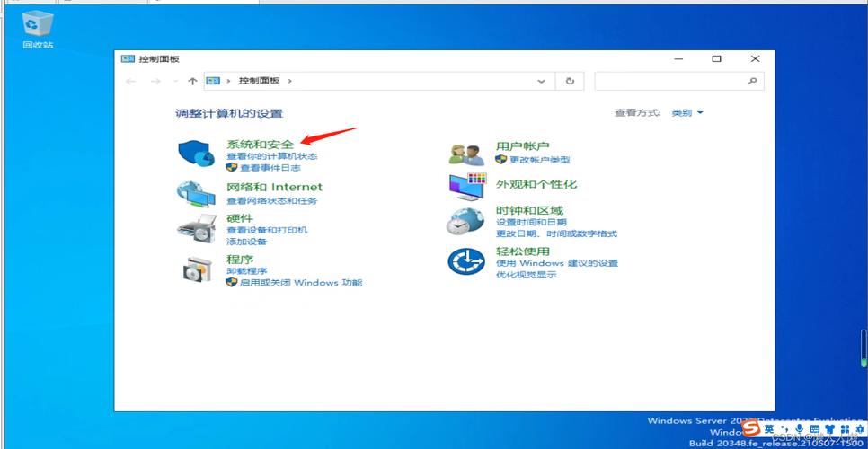Image resolution: width=868 pixels, height=449 pixels.
Task: Click 添加设备 link
Action: coord(247,242)
